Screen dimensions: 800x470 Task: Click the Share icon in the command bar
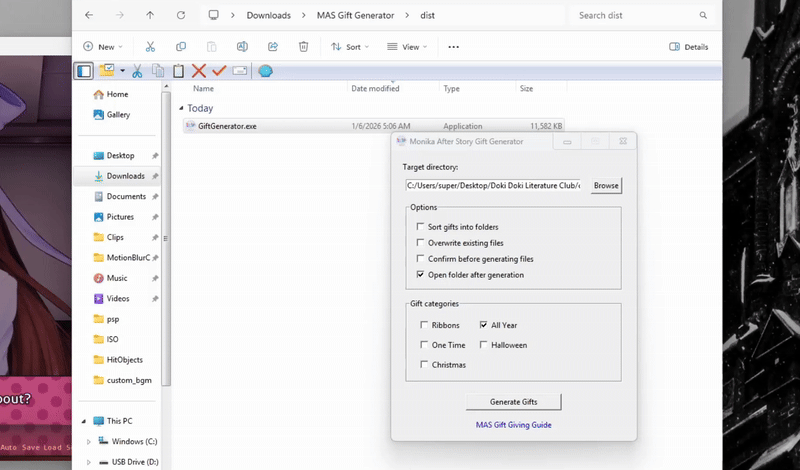(x=273, y=47)
